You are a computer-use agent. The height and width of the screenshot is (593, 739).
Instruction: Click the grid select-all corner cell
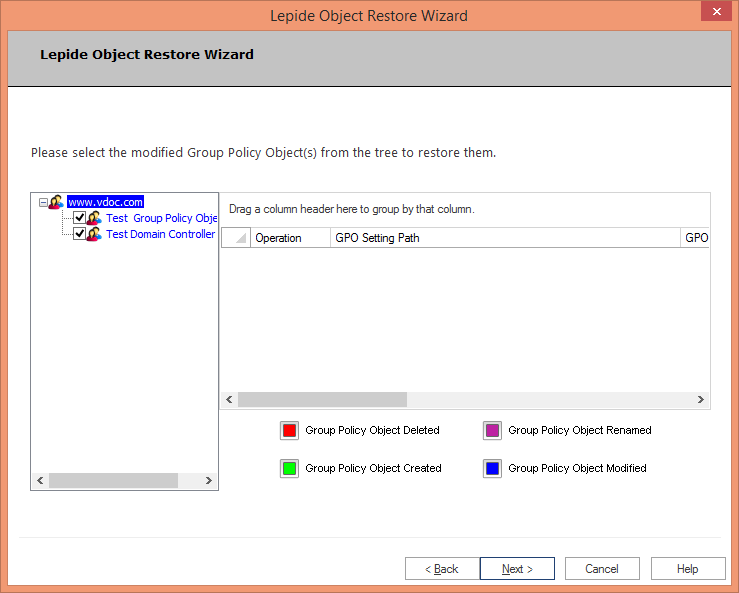[x=236, y=238]
